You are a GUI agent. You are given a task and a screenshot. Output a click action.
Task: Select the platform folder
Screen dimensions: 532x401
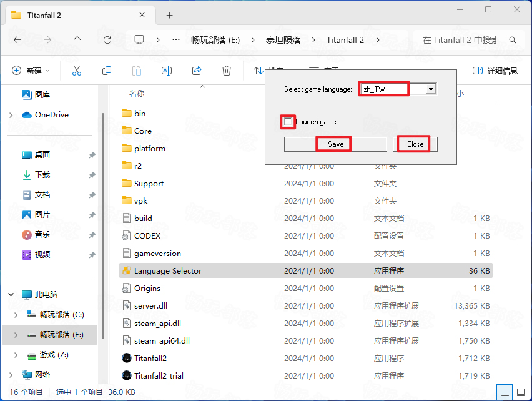pyautogui.click(x=143, y=148)
